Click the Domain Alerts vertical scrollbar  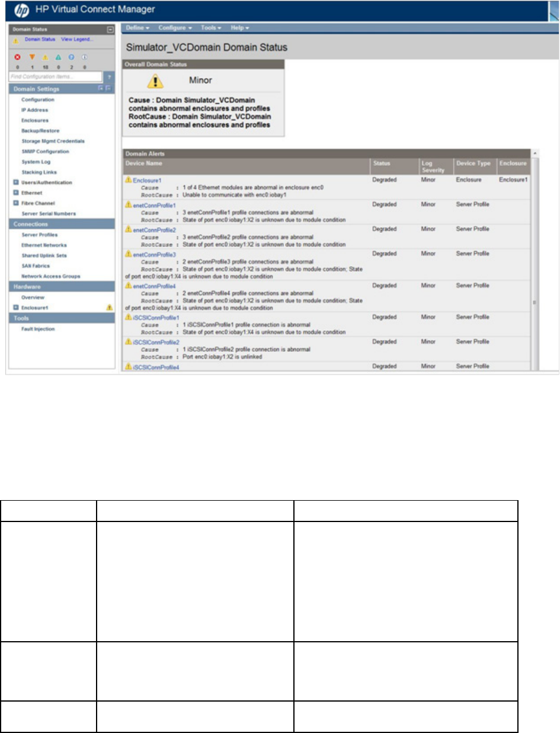tap(535, 261)
